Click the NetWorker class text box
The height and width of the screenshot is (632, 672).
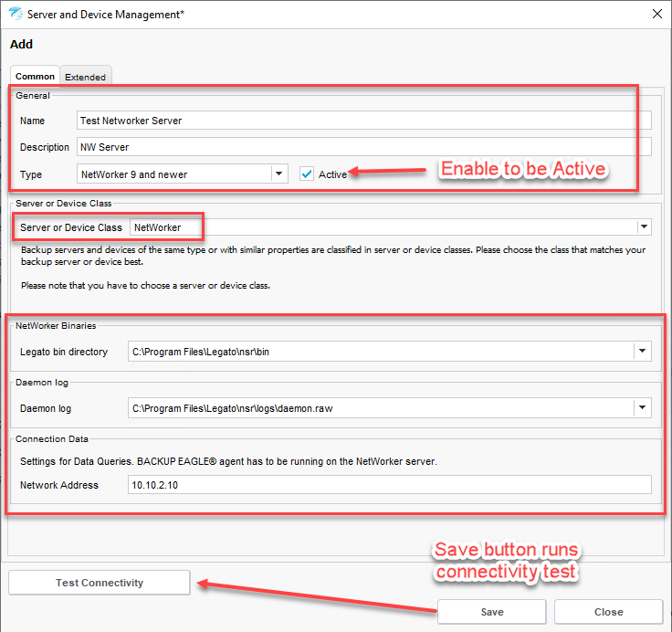click(x=383, y=226)
